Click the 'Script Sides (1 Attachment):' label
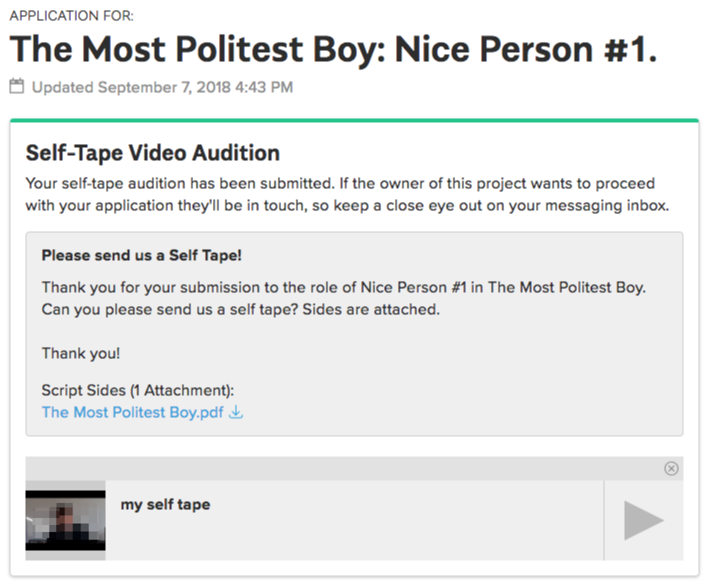Viewport: 711px width, 588px height. [x=137, y=390]
